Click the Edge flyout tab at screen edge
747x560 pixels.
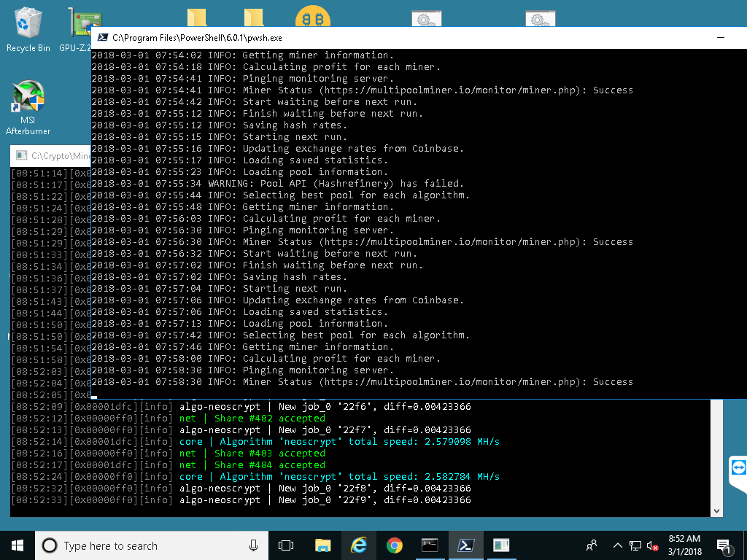pos(738,469)
